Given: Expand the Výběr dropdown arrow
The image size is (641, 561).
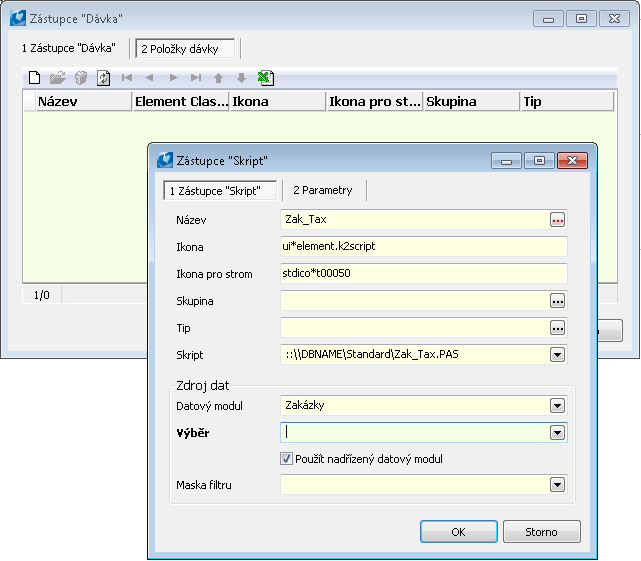Looking at the screenshot, I should pos(557,433).
